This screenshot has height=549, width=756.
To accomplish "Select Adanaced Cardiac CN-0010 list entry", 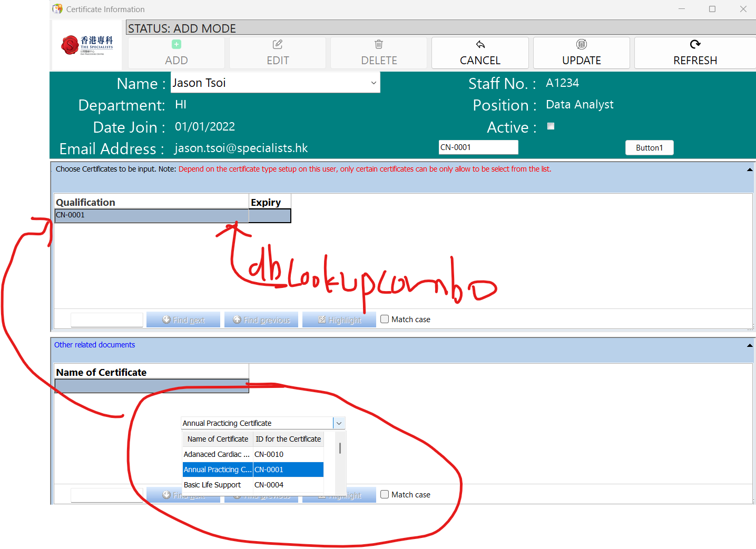I will click(217, 454).
